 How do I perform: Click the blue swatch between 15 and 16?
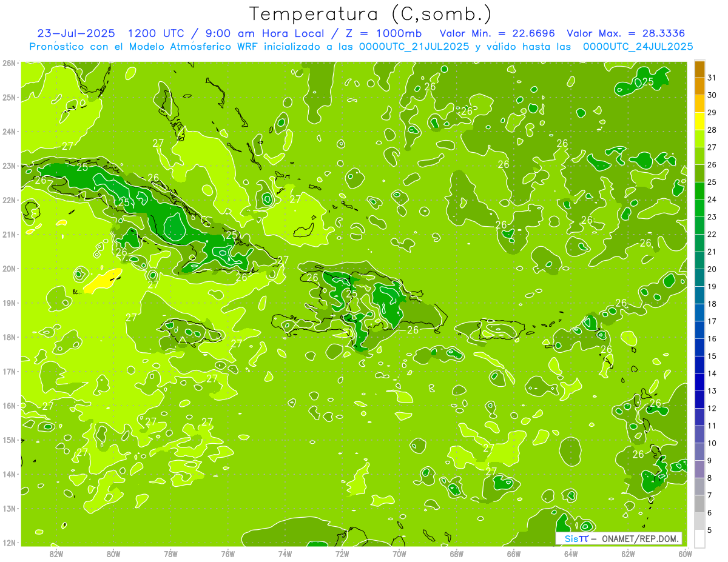(x=699, y=347)
